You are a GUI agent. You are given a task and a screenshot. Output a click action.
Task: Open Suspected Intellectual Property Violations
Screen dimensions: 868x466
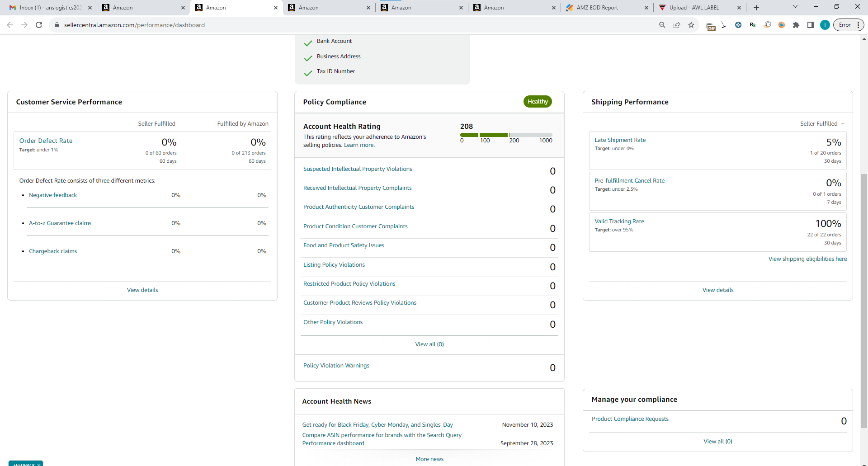click(358, 169)
